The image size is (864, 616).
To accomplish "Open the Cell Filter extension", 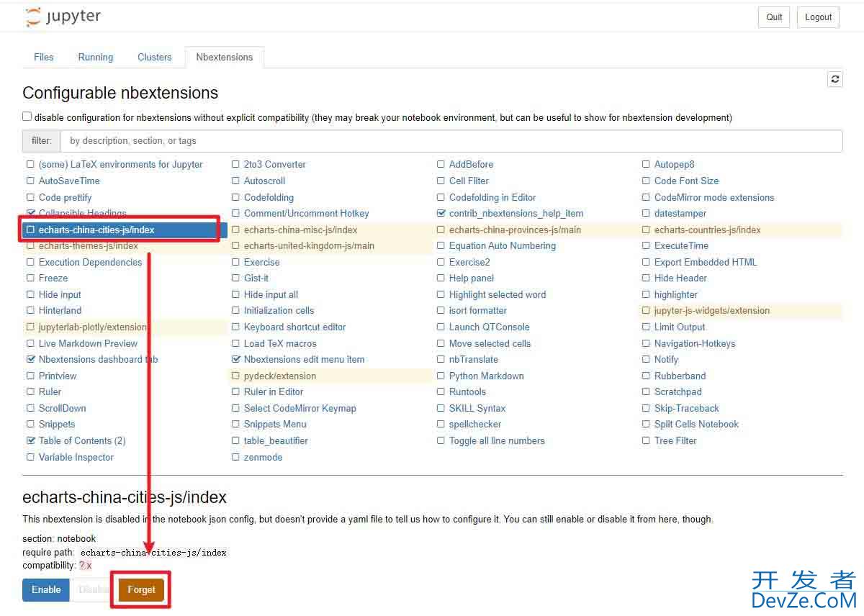I will pos(469,181).
